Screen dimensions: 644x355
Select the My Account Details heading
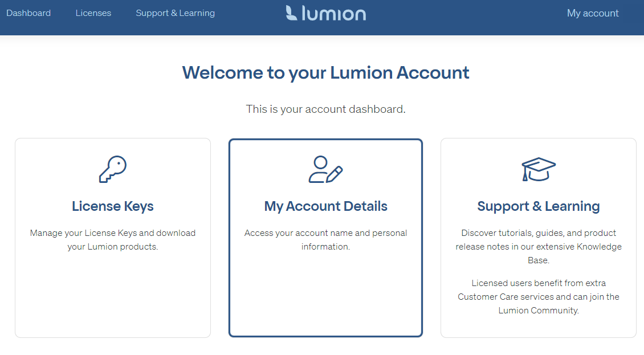pos(325,206)
